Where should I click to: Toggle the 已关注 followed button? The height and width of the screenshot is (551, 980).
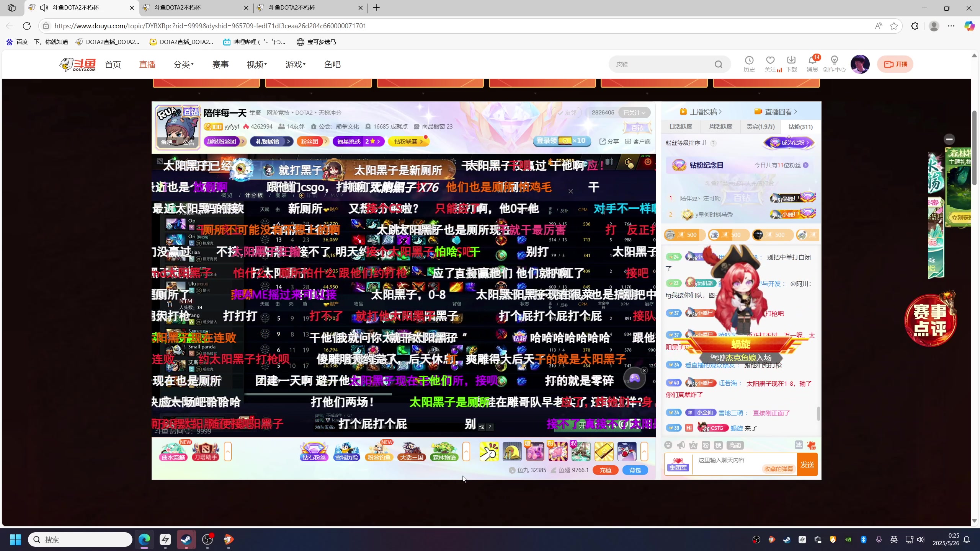[x=634, y=112]
